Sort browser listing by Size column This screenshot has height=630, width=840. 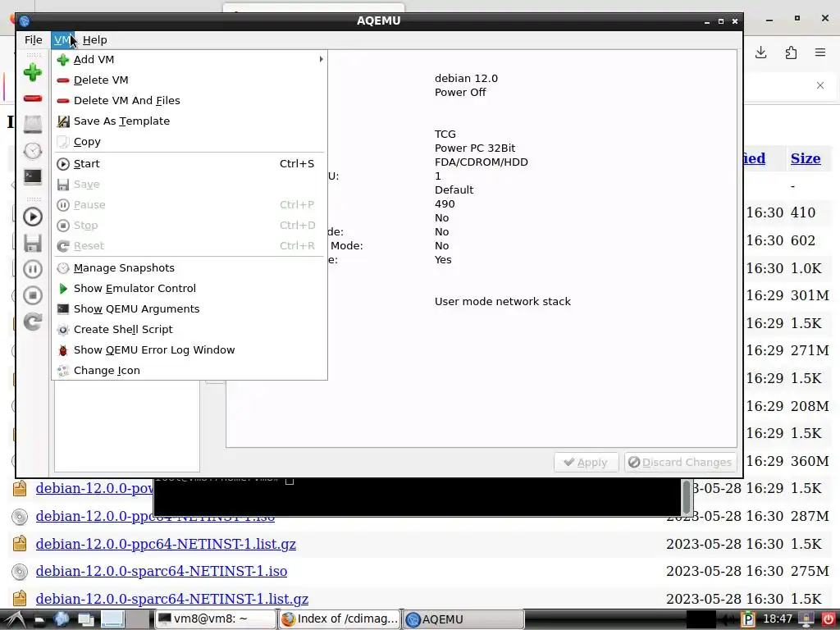click(806, 158)
